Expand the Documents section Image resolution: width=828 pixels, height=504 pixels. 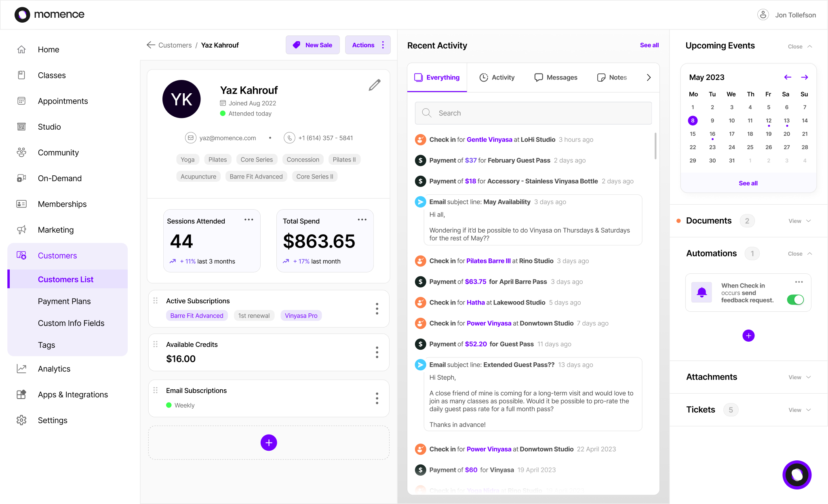coord(800,221)
